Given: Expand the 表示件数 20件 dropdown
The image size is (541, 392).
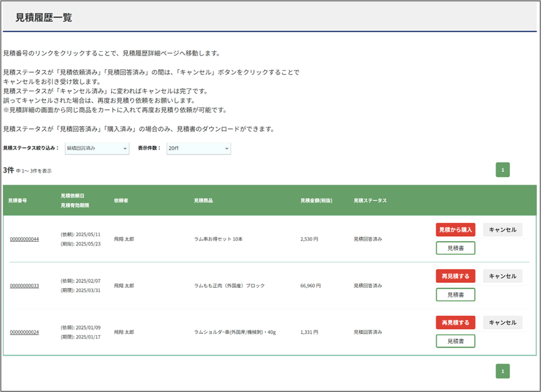Looking at the screenshot, I should pos(198,148).
